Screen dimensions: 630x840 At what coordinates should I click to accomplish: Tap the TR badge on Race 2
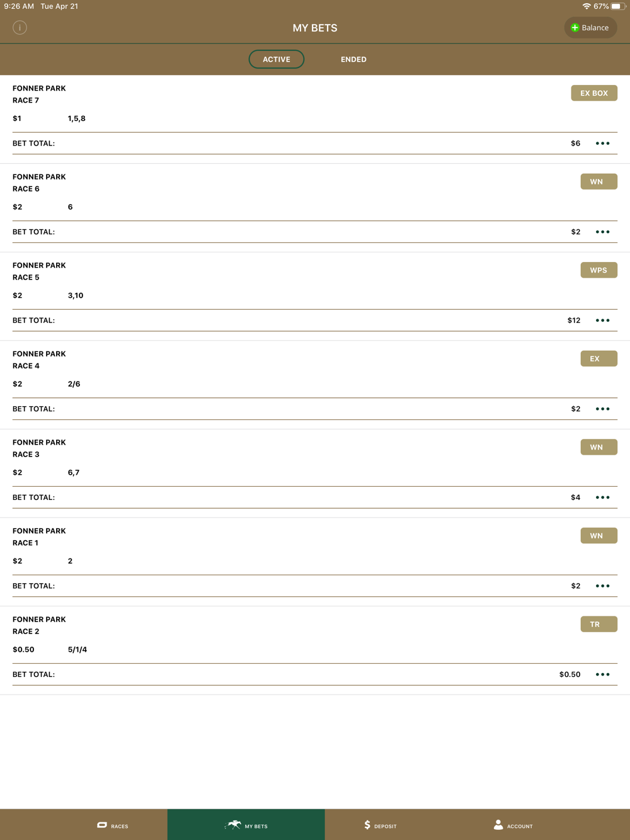pos(598,624)
